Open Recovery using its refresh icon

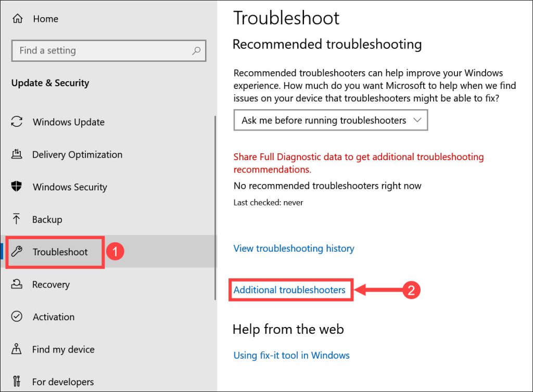[17, 284]
